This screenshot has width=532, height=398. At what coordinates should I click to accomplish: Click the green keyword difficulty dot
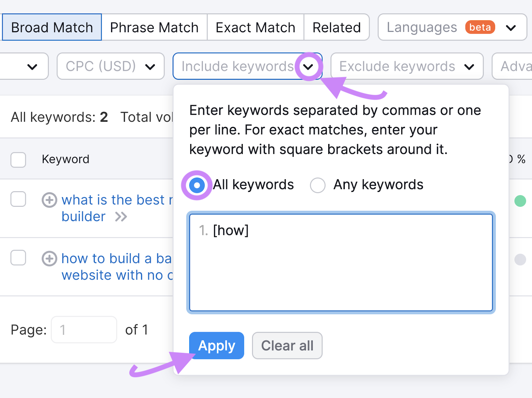click(520, 200)
